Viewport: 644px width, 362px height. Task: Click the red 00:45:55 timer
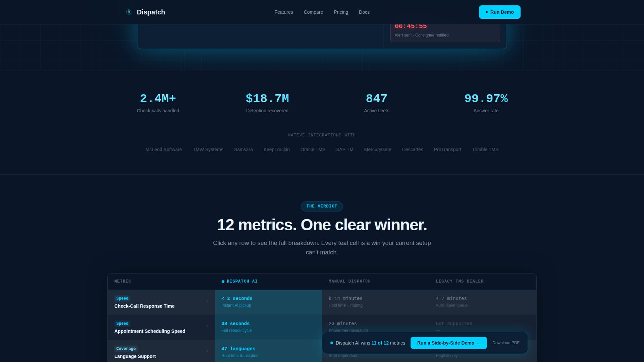point(411,26)
